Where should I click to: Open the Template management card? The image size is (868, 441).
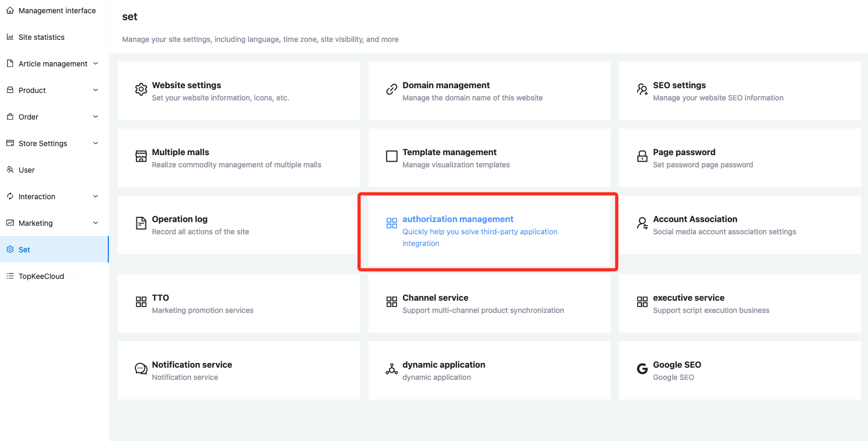pyautogui.click(x=488, y=158)
